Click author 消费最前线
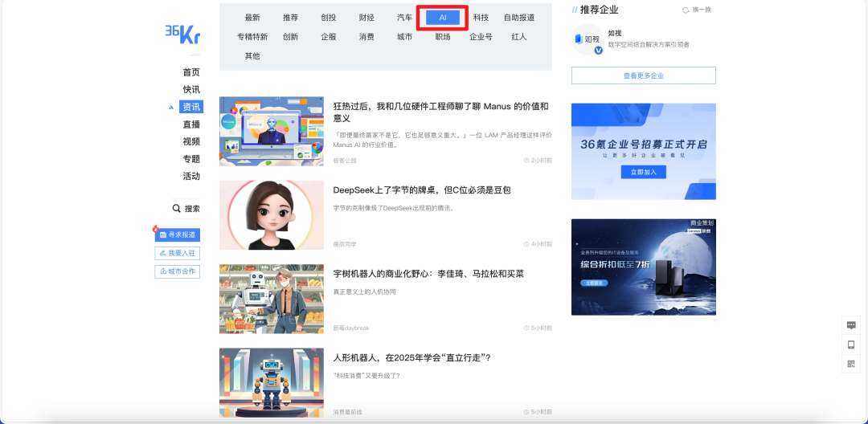This screenshot has height=424, width=868. coord(348,412)
